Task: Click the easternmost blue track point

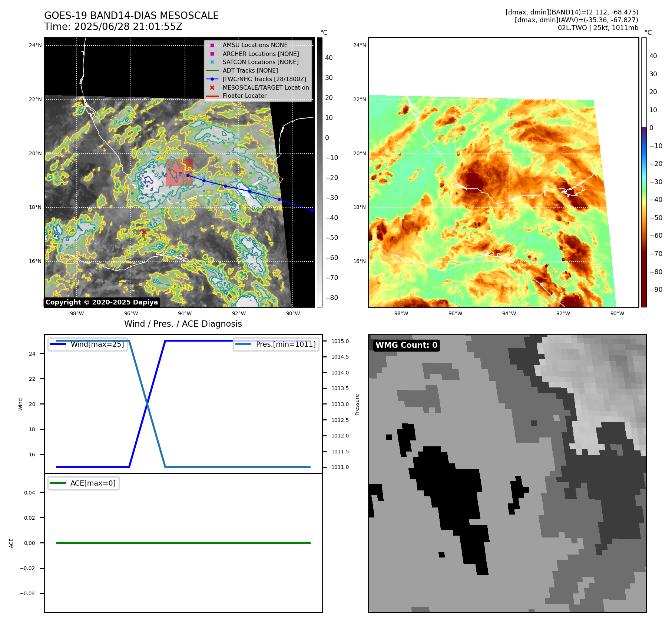Action: [312, 210]
